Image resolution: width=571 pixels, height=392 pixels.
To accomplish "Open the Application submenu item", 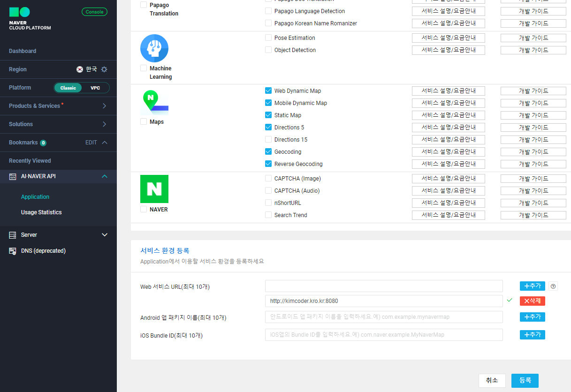I will click(35, 197).
